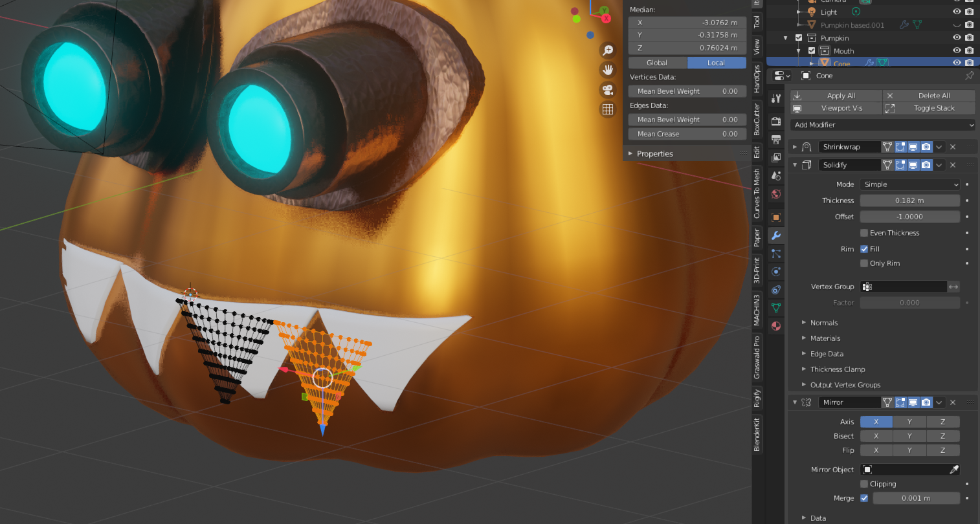Hide the Light object in viewport
This screenshot has height=524, width=980.
tap(957, 12)
